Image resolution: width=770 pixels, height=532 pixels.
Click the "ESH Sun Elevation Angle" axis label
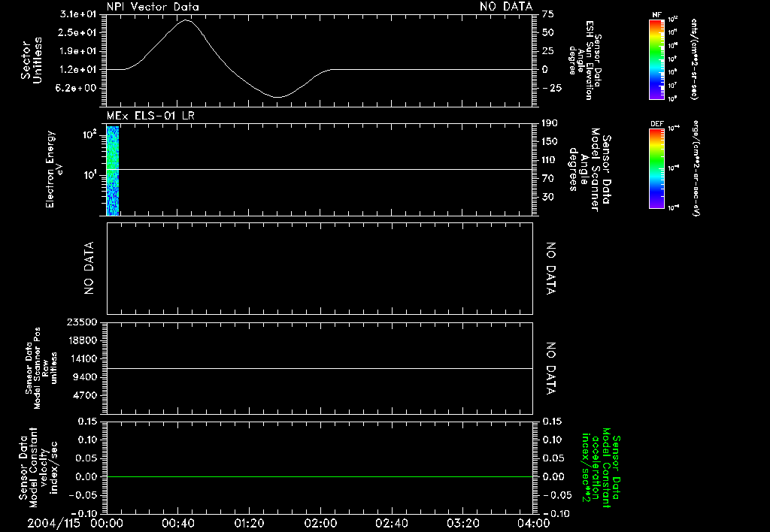point(585,60)
